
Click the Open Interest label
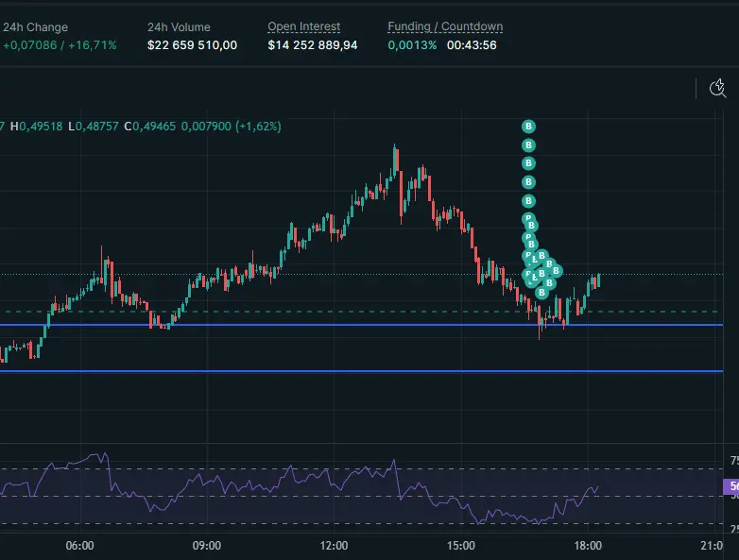coord(304,26)
